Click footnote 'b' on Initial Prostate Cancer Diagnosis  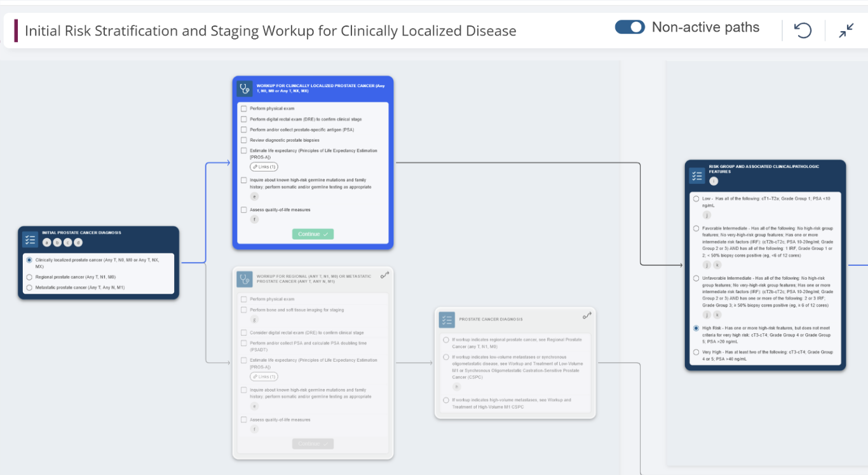57,242
